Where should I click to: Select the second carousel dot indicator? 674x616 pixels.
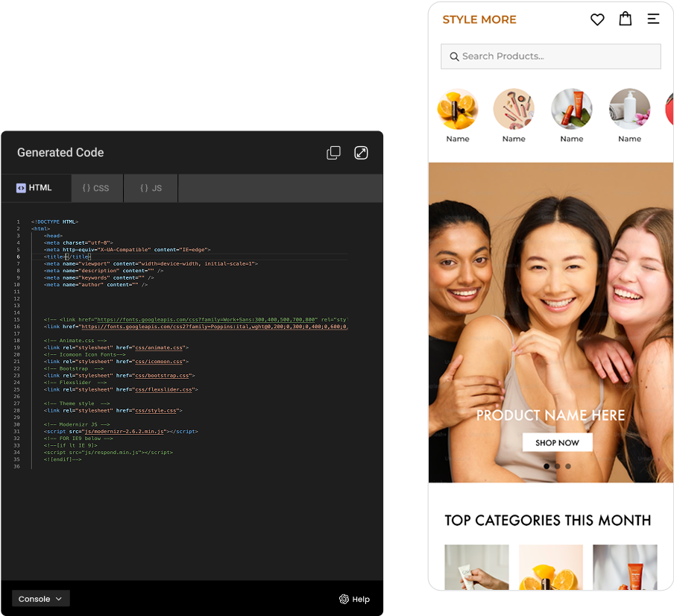557,466
